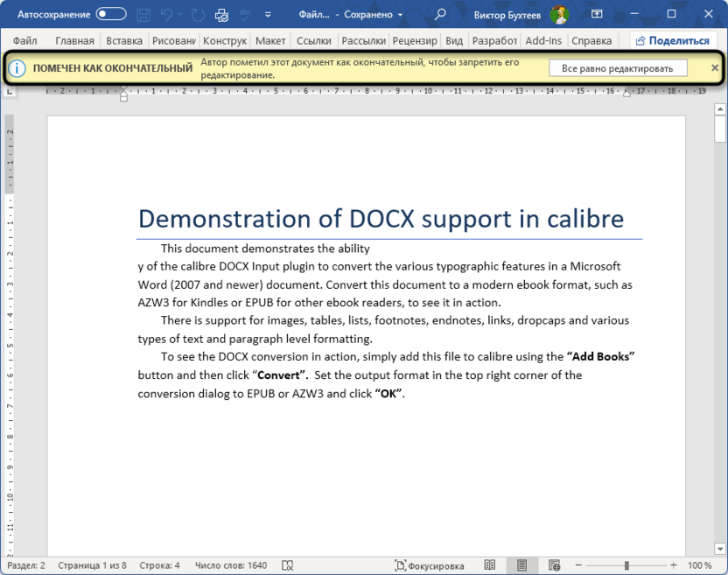Toggle the Автосохранение switch
This screenshot has width=728, height=575.
click(110, 15)
